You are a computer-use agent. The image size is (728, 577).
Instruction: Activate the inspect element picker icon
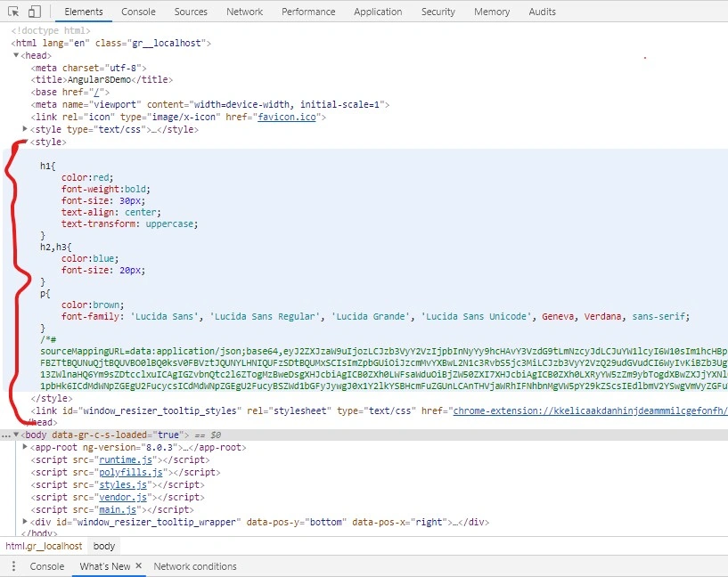(13, 12)
